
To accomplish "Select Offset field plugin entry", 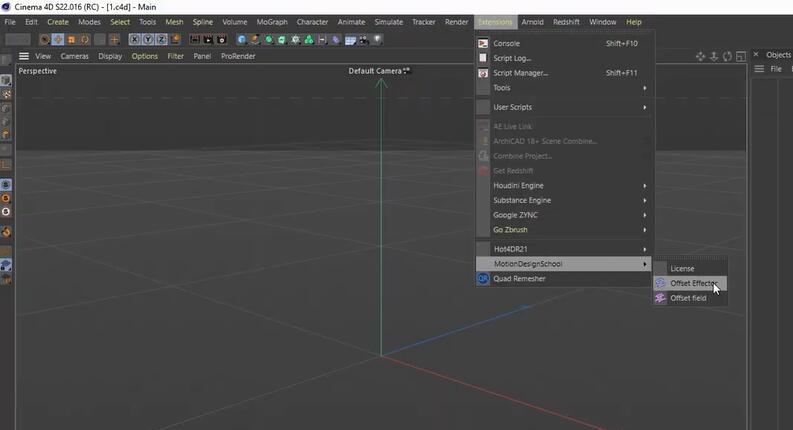I will tap(691, 298).
